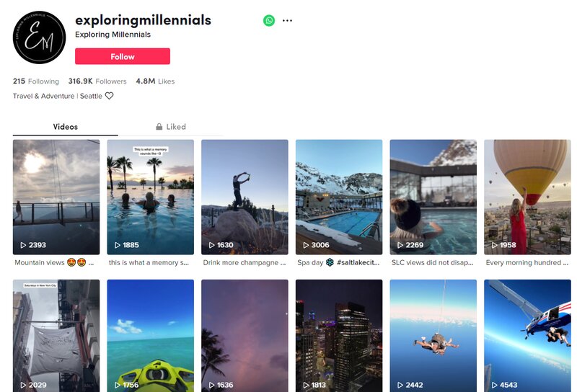Open the three-dot more options menu
577x392 pixels.
pos(287,21)
